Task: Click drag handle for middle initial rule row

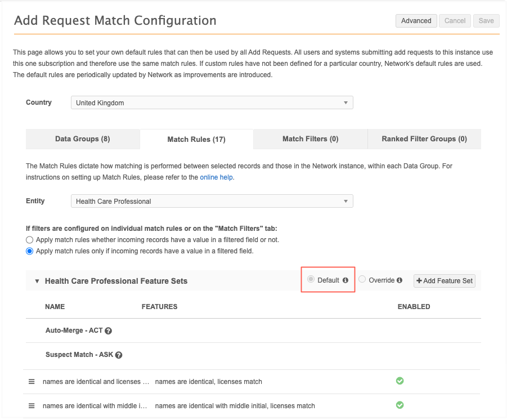Action: click(x=32, y=406)
